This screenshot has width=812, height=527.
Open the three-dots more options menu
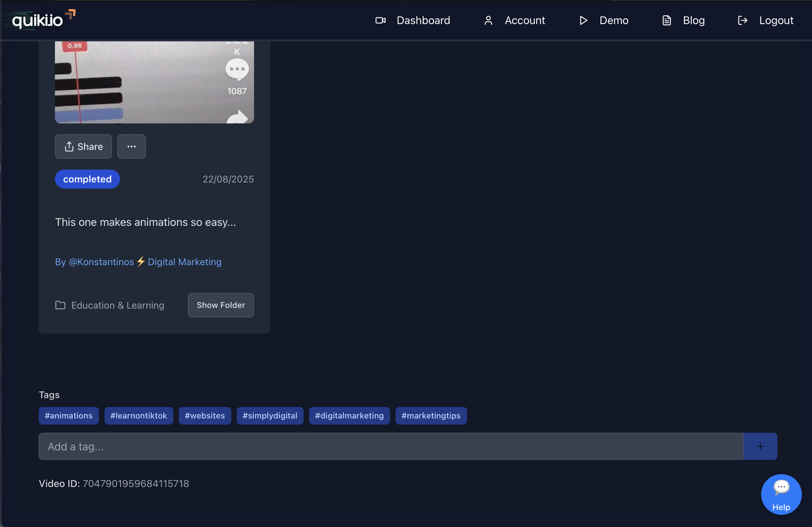(131, 146)
